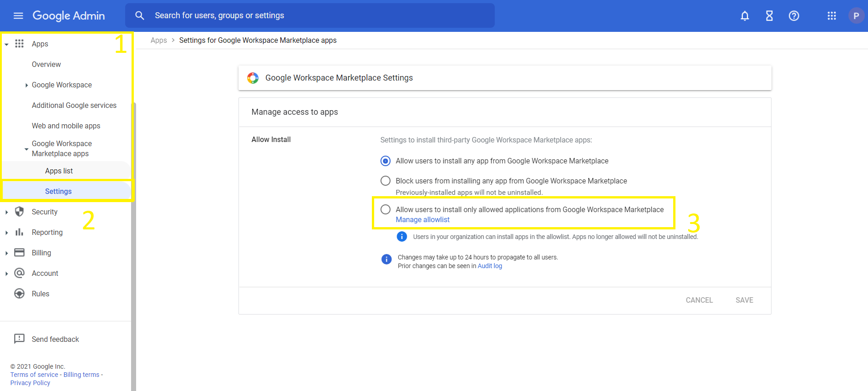This screenshot has width=868, height=391.
Task: Expand the Security section arrow
Action: [x=6, y=212]
